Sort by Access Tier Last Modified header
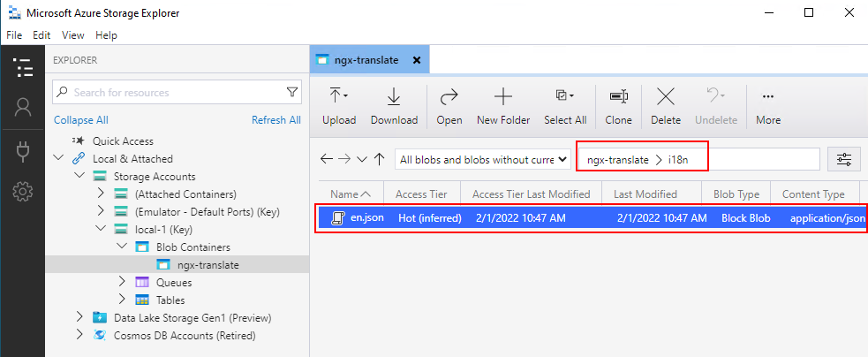 531,194
